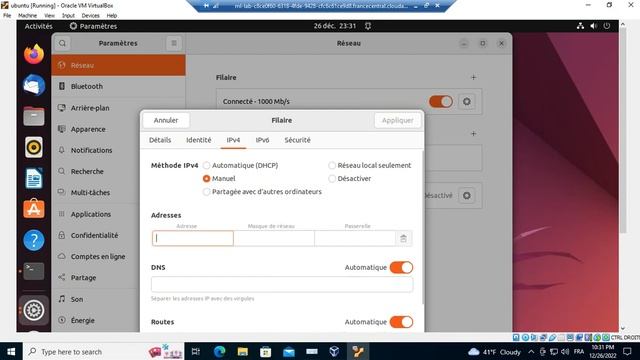640x360 pixels.
Task: Open the Paramètres app menu in top bar
Action: point(93,26)
